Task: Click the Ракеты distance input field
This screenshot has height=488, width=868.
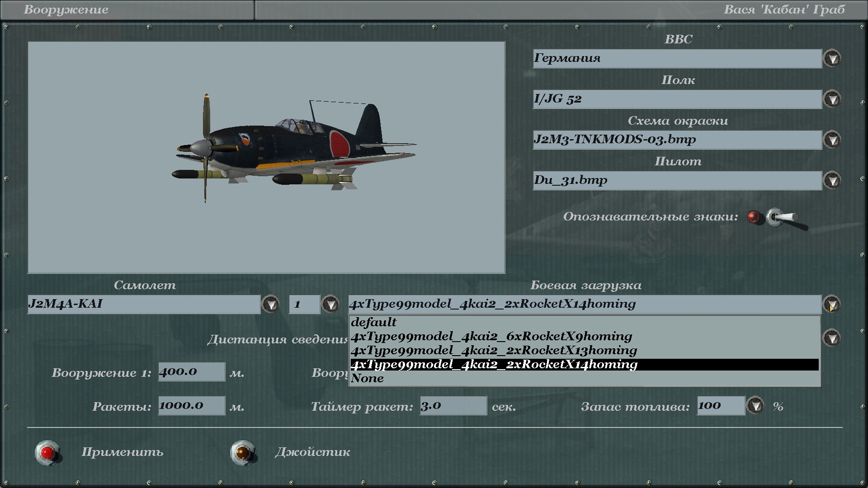Action: (191, 405)
